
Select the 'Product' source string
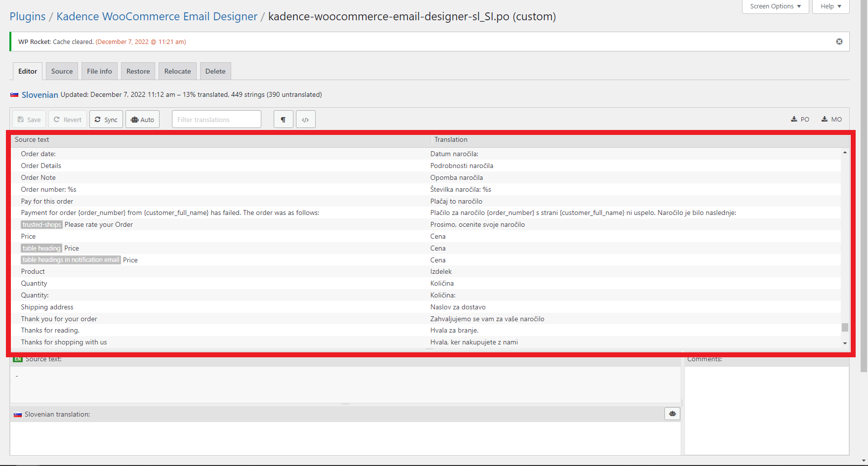(33, 271)
